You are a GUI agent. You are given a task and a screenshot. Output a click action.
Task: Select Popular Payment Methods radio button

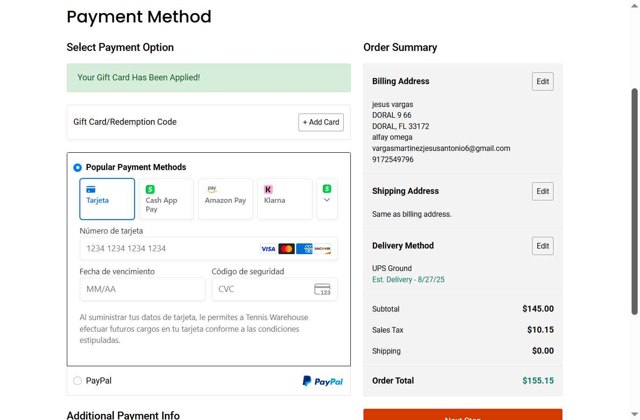click(x=78, y=167)
